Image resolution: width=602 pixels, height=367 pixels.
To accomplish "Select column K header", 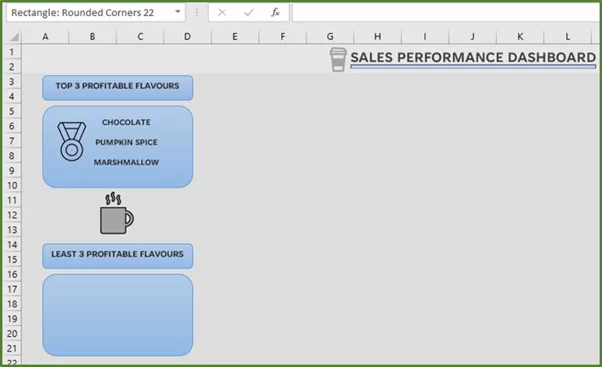I will [520, 36].
